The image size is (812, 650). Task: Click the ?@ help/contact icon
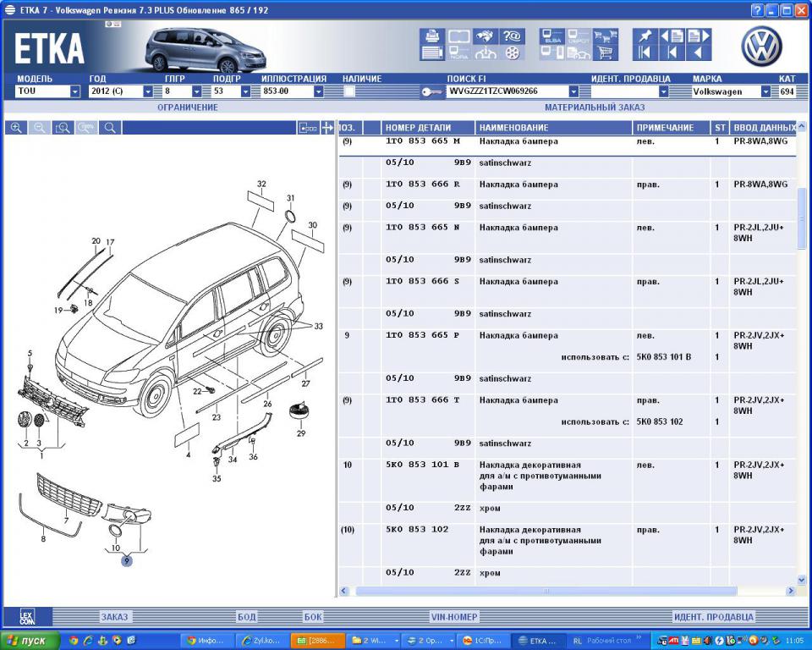[512, 36]
